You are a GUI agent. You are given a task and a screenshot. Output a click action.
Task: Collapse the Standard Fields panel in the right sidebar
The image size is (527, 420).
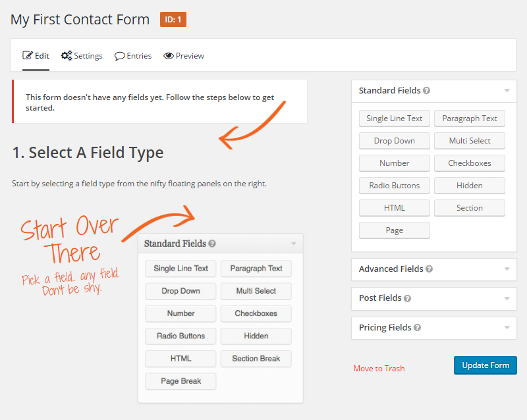click(507, 91)
